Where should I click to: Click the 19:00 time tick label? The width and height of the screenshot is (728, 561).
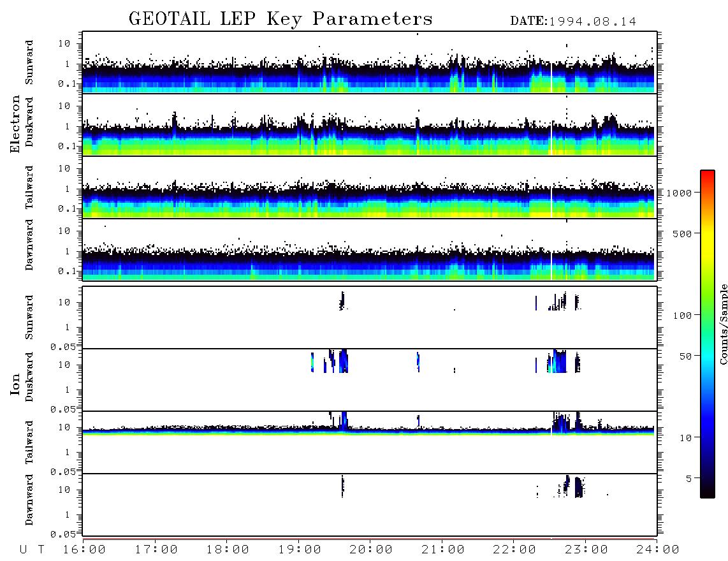pos(300,550)
